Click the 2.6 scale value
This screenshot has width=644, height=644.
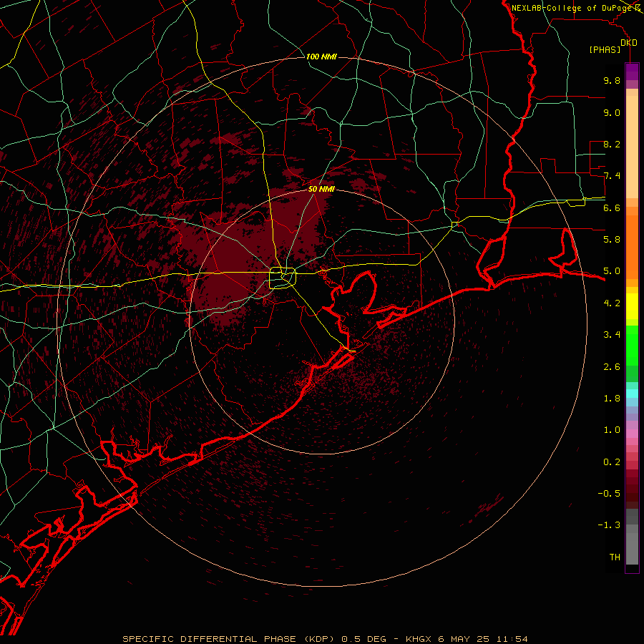click(612, 367)
